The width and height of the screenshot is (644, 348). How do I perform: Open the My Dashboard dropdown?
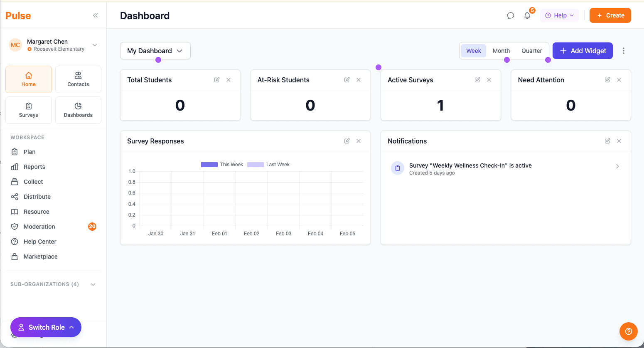pyautogui.click(x=155, y=51)
